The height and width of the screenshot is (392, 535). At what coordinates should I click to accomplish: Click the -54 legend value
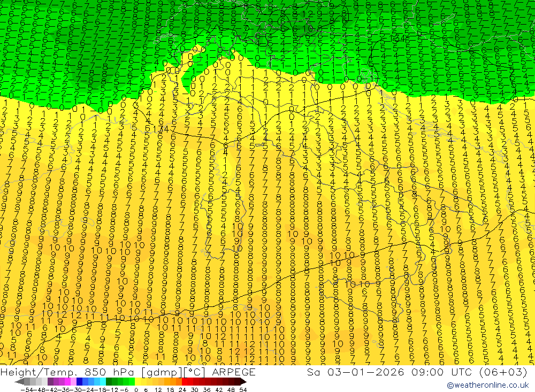pos(27,390)
